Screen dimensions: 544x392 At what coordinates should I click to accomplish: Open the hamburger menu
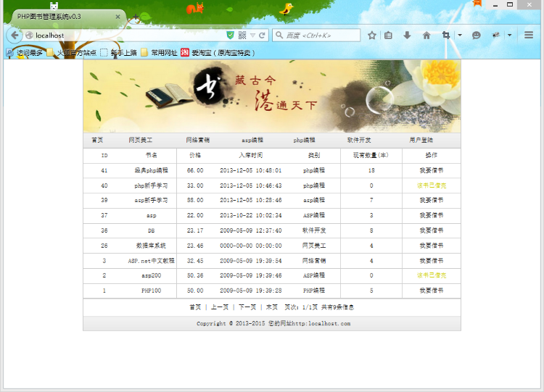[528, 35]
